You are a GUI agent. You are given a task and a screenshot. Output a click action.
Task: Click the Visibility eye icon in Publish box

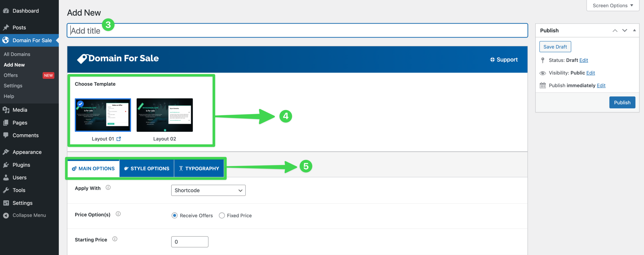(543, 73)
